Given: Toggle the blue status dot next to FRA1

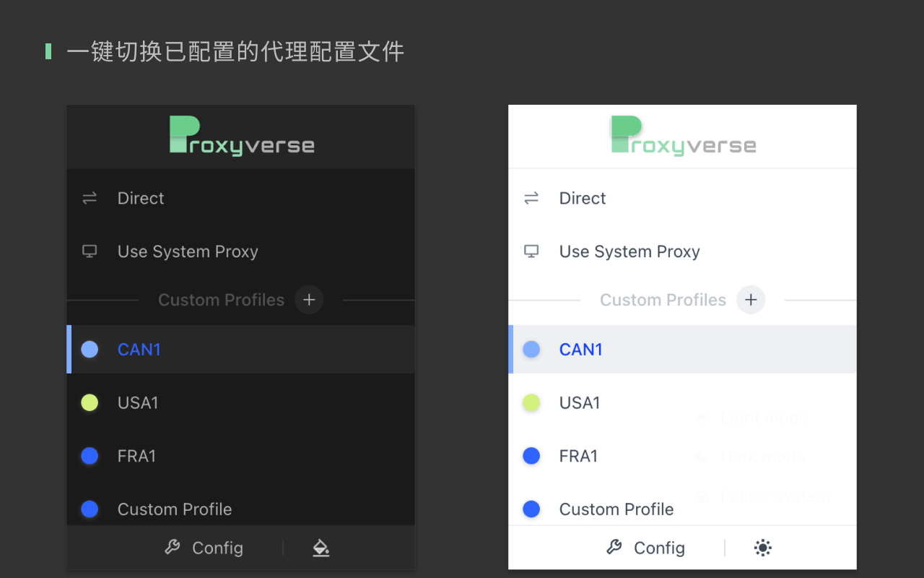Looking at the screenshot, I should (90, 456).
